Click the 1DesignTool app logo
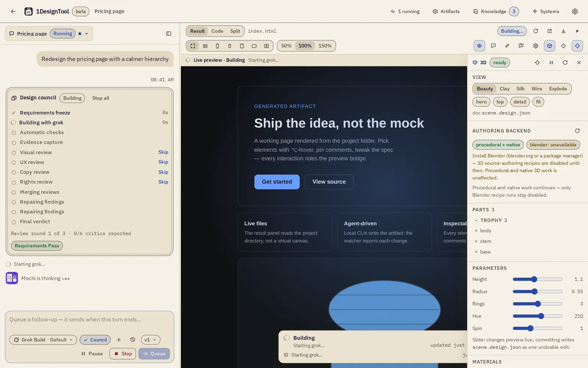This screenshot has width=588, height=368. pos(28,11)
